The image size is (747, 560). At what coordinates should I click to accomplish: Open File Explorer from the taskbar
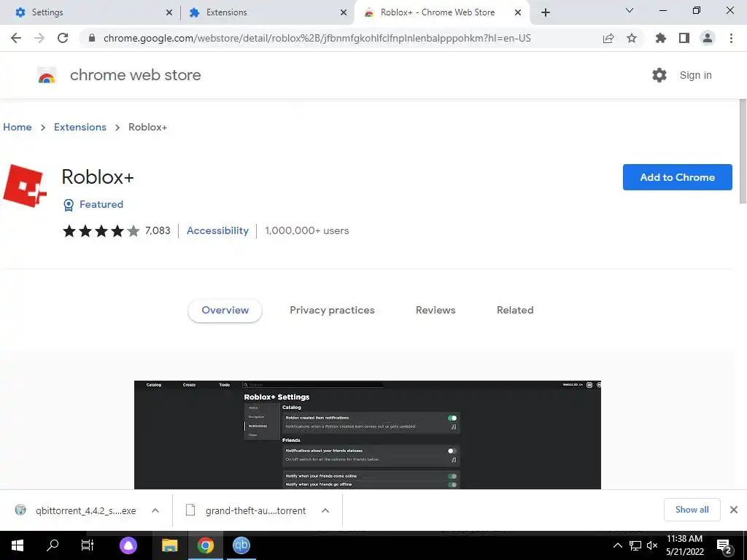click(x=169, y=545)
